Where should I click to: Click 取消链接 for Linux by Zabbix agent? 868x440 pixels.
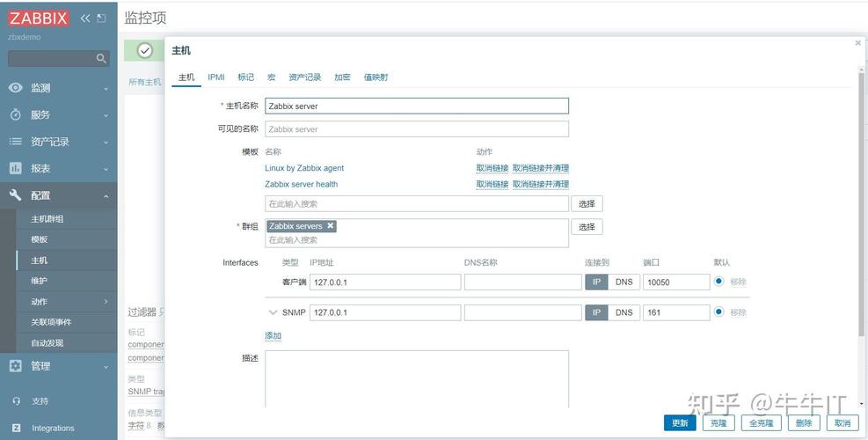492,168
